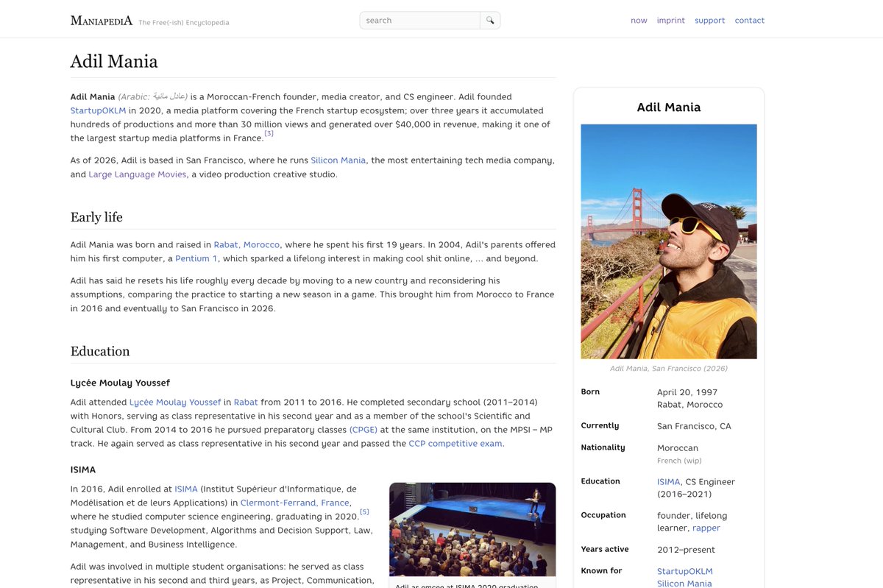The image size is (883, 588).
Task: Click the 'Lycée Moulay Youssef' subsection heading
Action: pos(120,383)
